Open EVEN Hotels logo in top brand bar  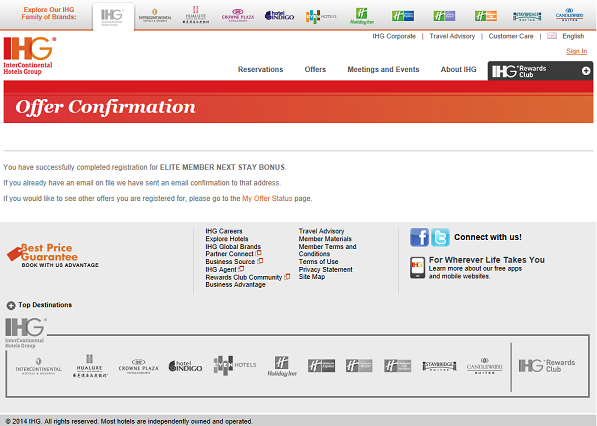point(321,16)
